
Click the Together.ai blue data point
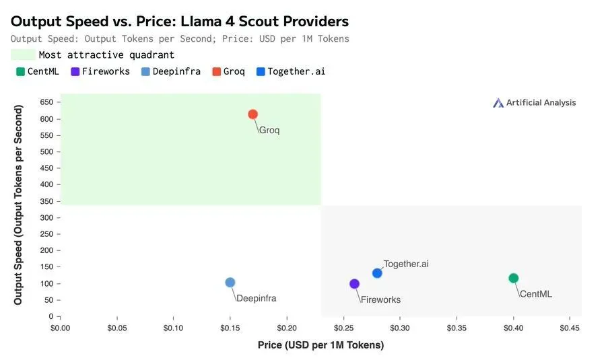pyautogui.click(x=377, y=273)
